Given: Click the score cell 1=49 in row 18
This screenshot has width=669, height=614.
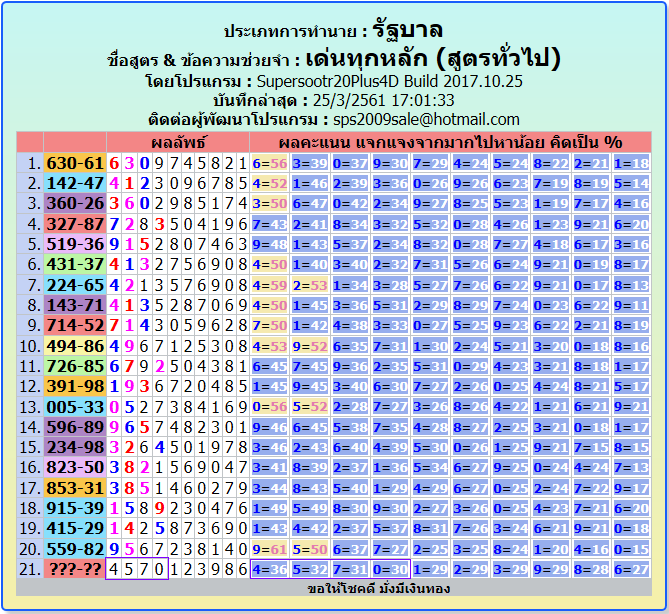Looking at the screenshot, I should tap(270, 508).
